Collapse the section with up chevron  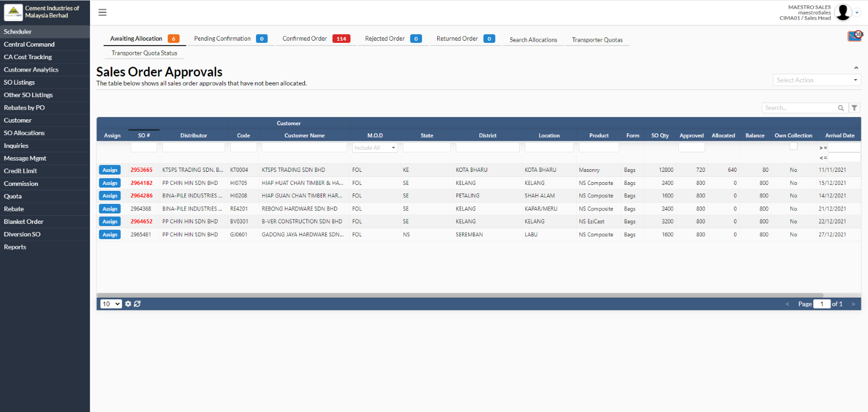pyautogui.click(x=856, y=68)
